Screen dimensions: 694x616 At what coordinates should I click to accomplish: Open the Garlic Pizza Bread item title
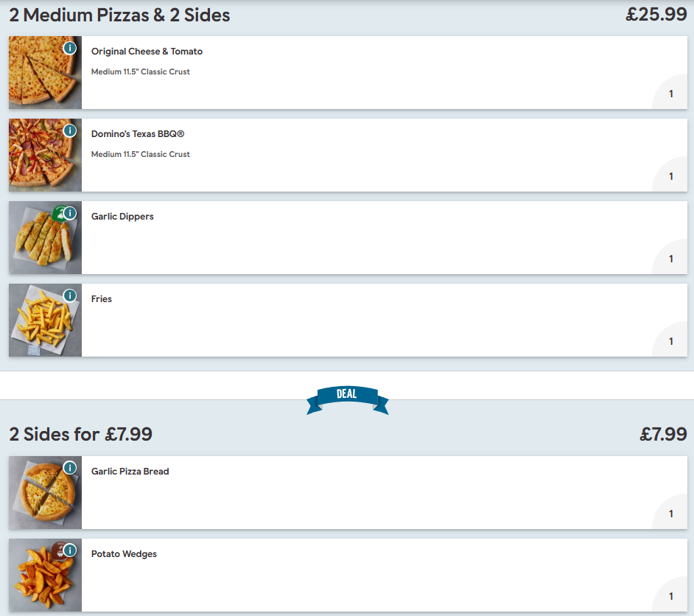(130, 472)
